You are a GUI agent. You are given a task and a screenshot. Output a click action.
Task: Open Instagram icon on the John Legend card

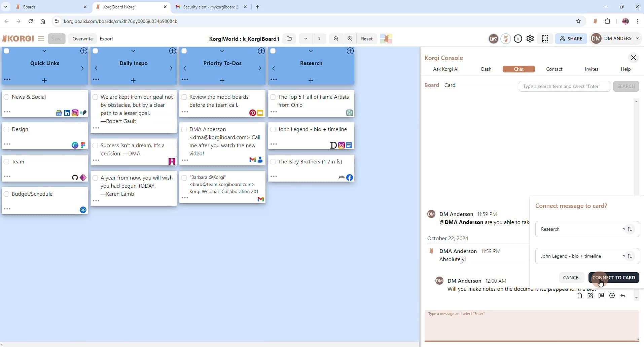(341, 145)
